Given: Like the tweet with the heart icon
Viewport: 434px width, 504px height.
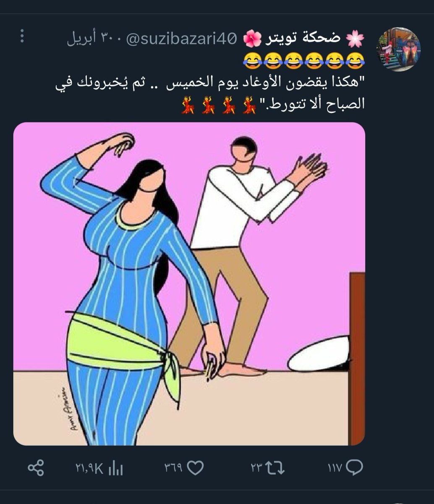Looking at the screenshot, I should pos(195,467).
